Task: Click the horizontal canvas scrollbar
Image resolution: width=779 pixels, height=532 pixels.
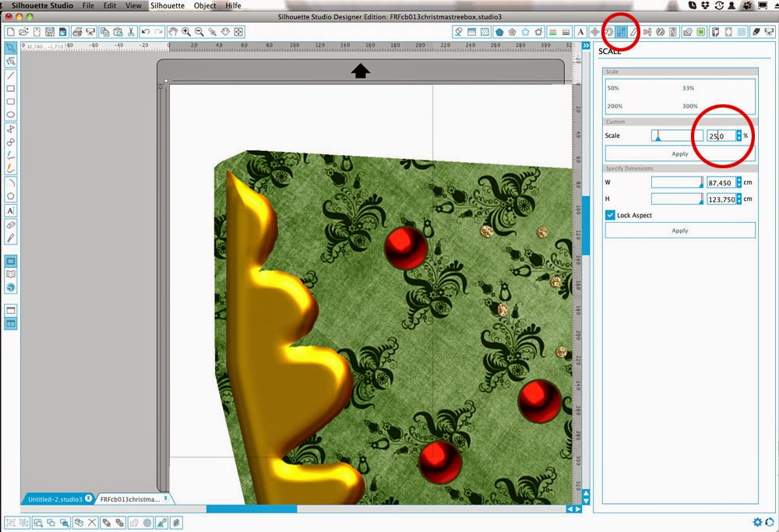Action: (x=252, y=509)
